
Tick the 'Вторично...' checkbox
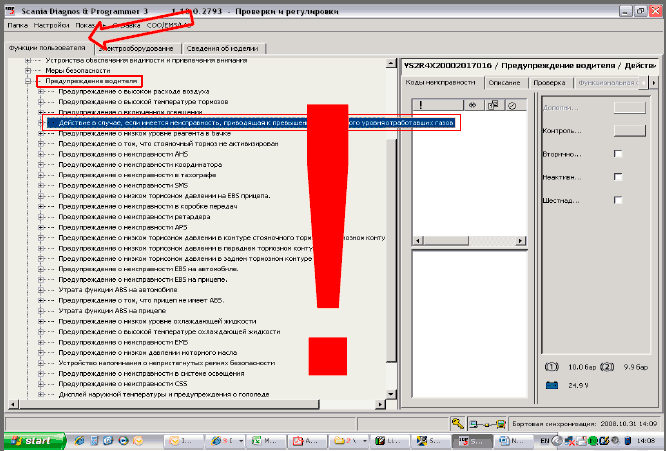[617, 153]
